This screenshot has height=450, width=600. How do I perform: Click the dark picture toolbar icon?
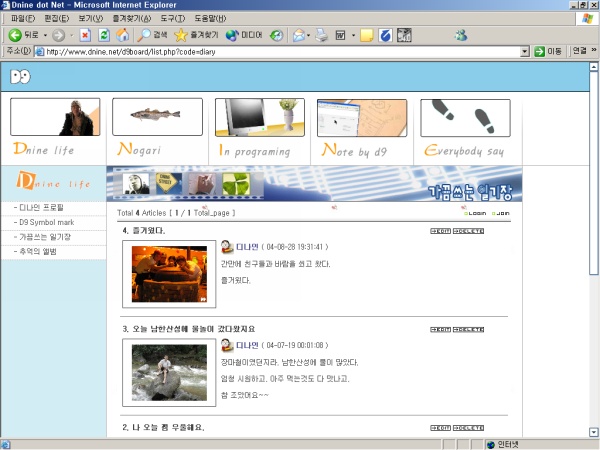click(404, 35)
